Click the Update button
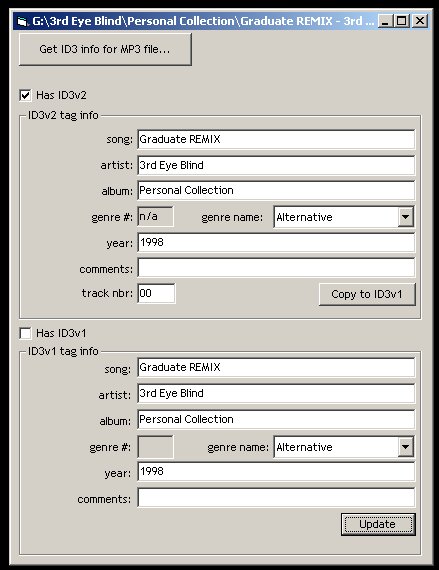Viewport: 439px width, 570px height. click(378, 524)
